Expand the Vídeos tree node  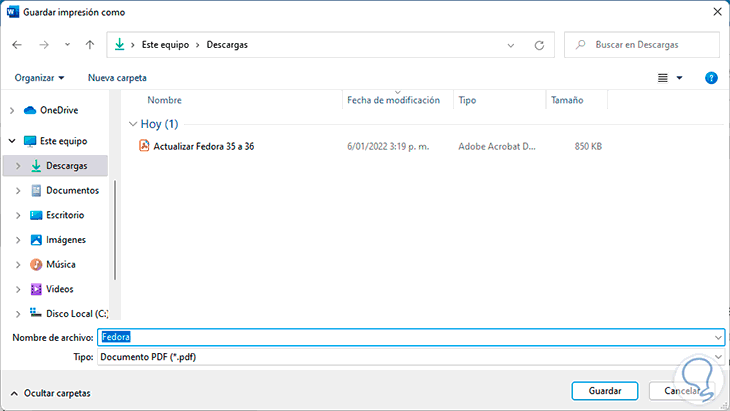tap(18, 289)
